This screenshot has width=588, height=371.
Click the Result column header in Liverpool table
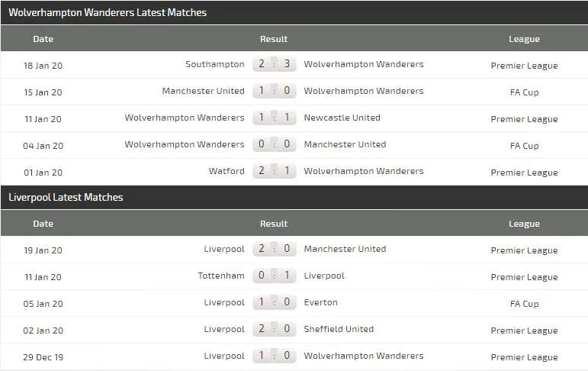pos(274,224)
